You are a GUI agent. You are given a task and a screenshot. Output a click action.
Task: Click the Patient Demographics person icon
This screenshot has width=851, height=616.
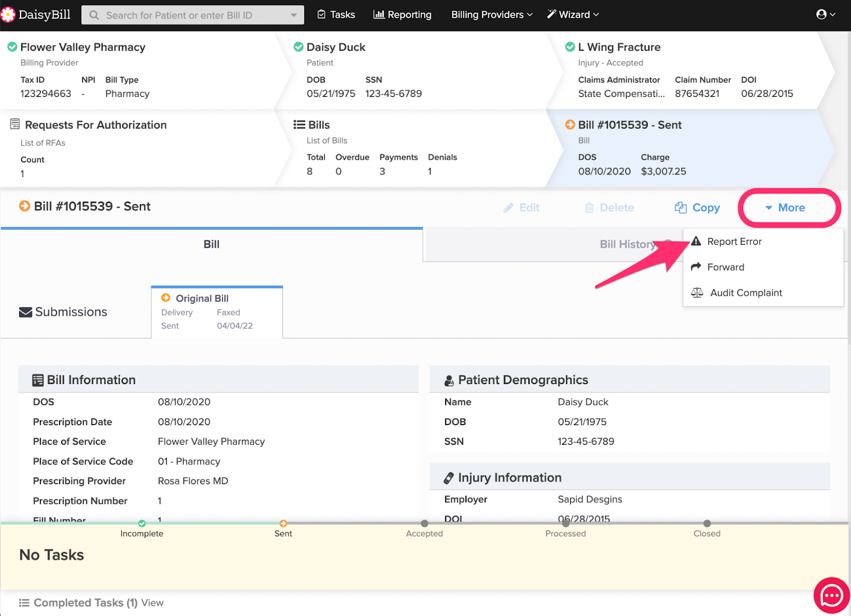tap(449, 380)
